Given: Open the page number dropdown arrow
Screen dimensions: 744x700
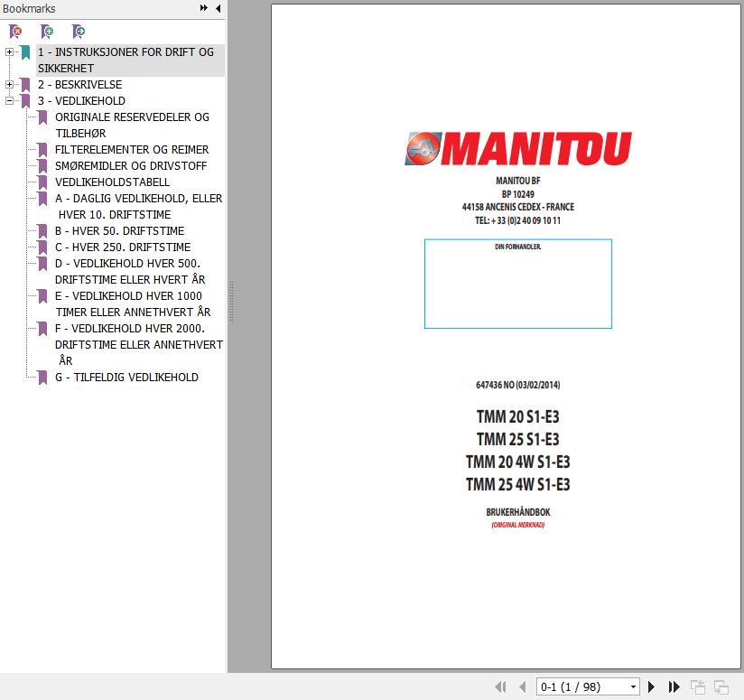Looking at the screenshot, I should 633,686.
